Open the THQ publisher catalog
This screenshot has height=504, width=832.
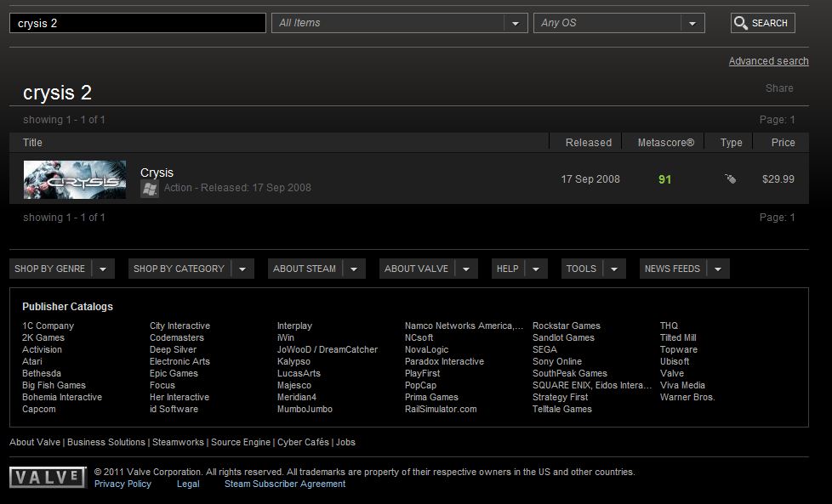click(x=670, y=326)
